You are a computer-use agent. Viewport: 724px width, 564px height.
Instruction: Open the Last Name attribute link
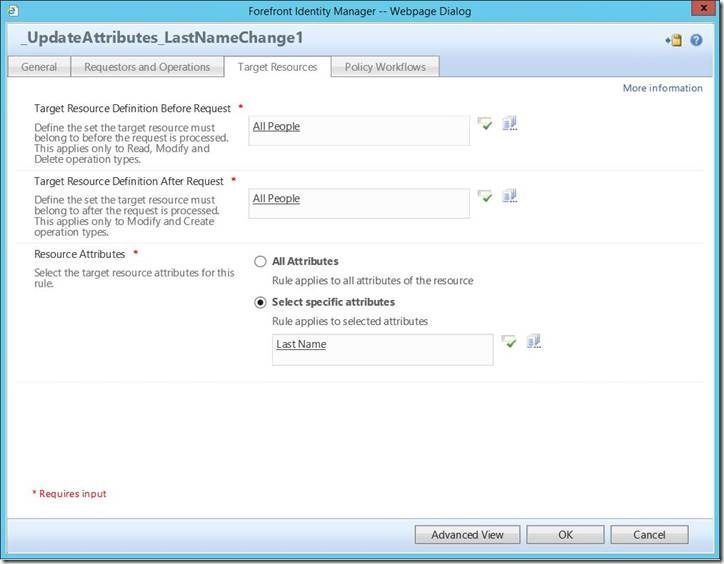pos(301,344)
